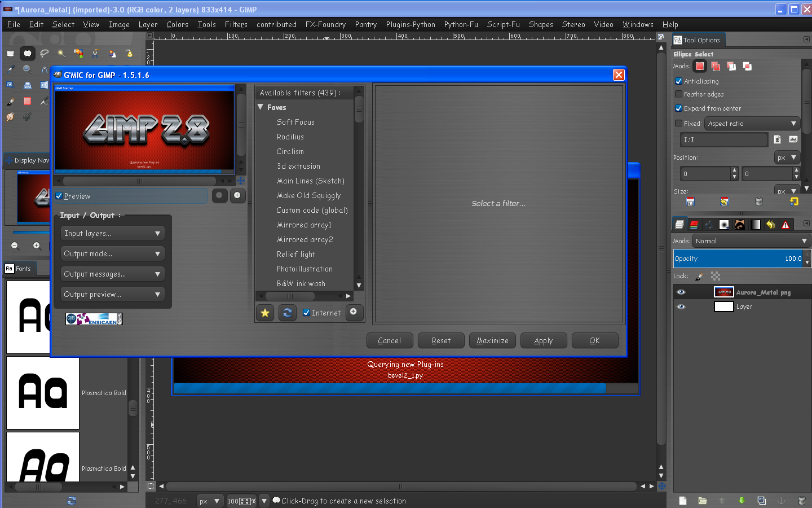This screenshot has width=812, height=508.
Task: Uncheck Expand from center
Action: (679, 108)
